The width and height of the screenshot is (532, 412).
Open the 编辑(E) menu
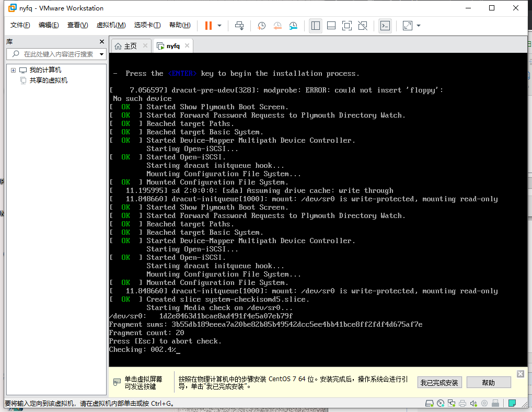(x=49, y=25)
